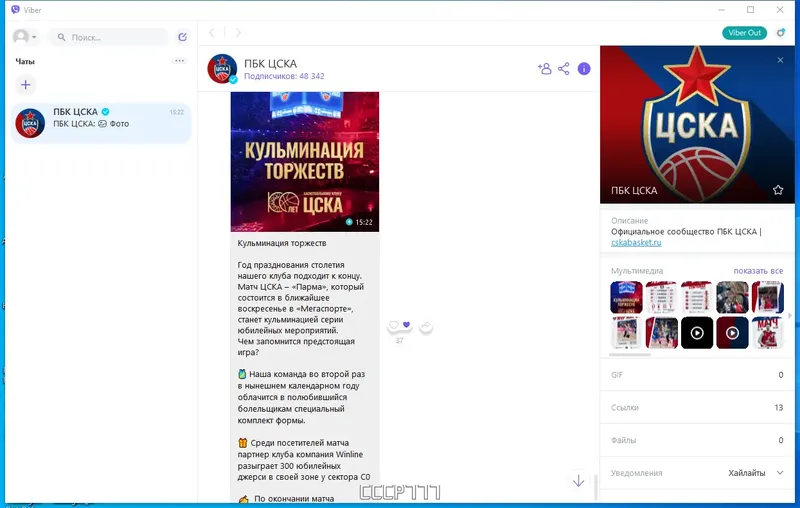
Task: Open second thumbnail in bottom media row
Action: click(661, 333)
